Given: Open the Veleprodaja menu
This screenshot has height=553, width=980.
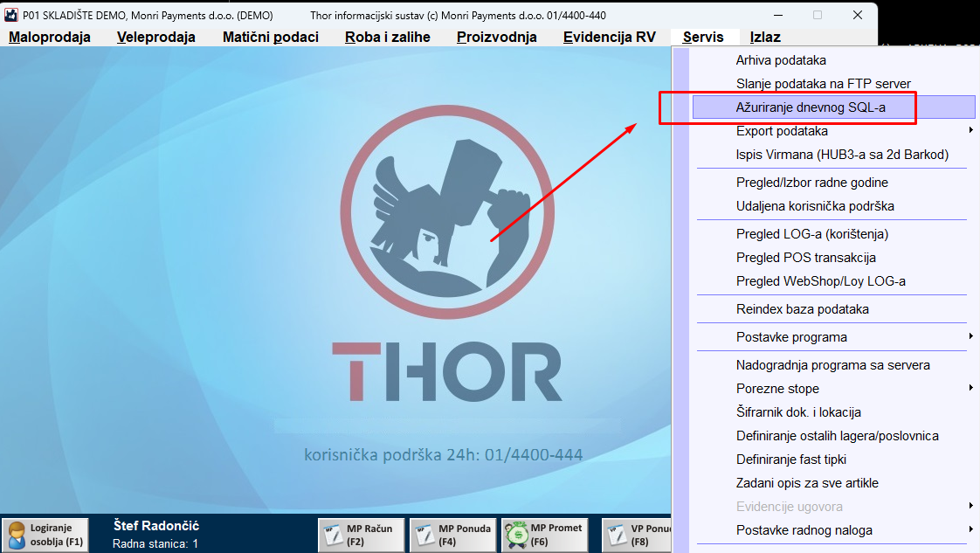Looking at the screenshot, I should click(x=156, y=38).
